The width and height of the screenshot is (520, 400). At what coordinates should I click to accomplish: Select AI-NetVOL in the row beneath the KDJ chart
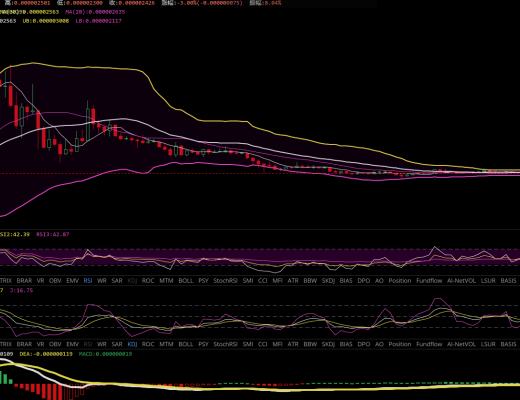click(x=461, y=344)
